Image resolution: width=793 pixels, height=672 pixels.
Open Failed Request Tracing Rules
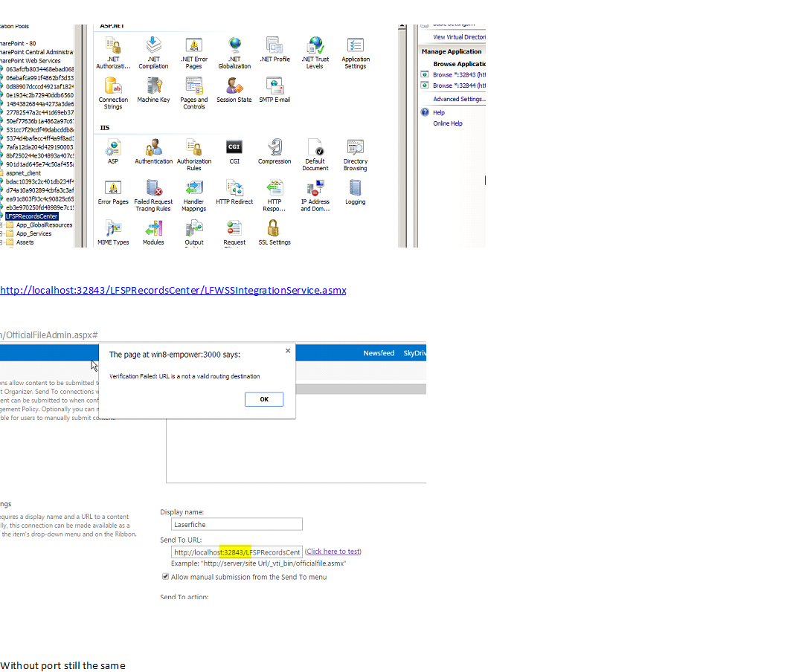153,196
